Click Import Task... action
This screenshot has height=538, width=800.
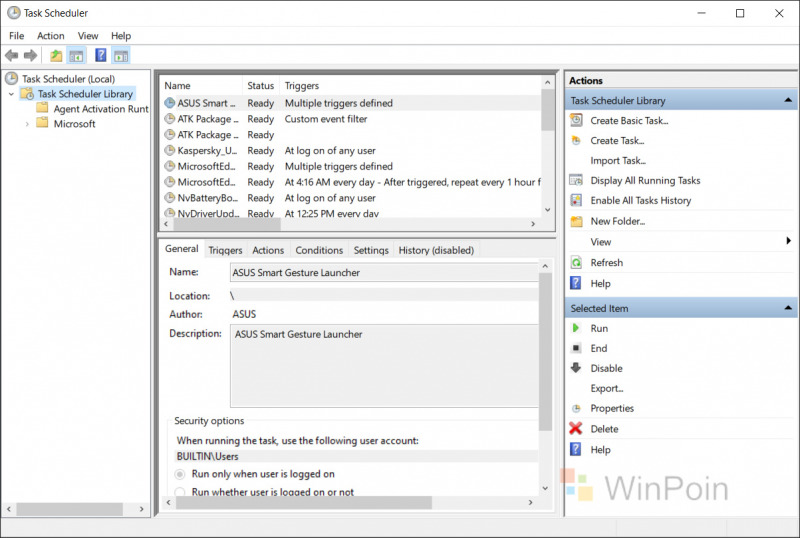coord(618,160)
